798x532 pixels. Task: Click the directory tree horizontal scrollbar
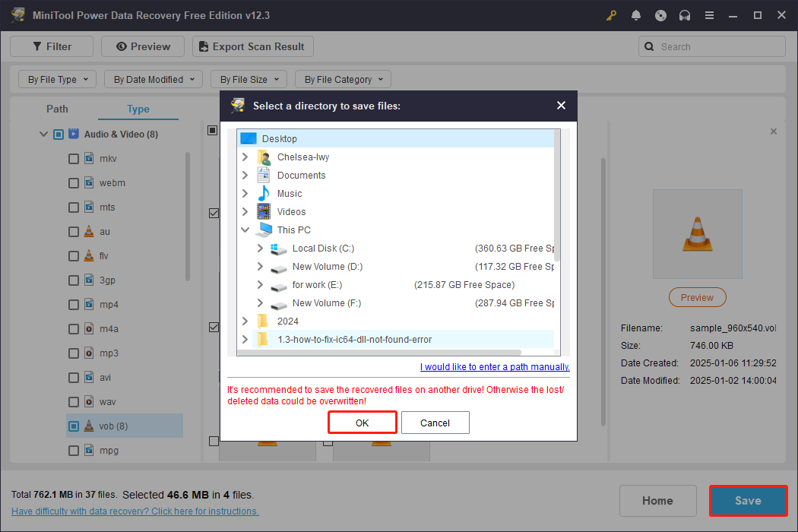[x=379, y=353]
